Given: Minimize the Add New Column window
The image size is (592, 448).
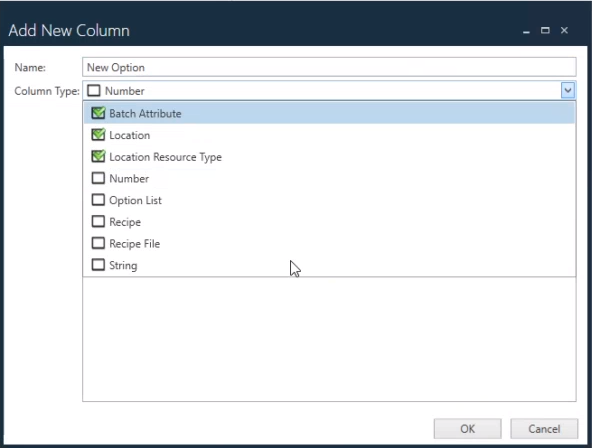Looking at the screenshot, I should 526,31.
